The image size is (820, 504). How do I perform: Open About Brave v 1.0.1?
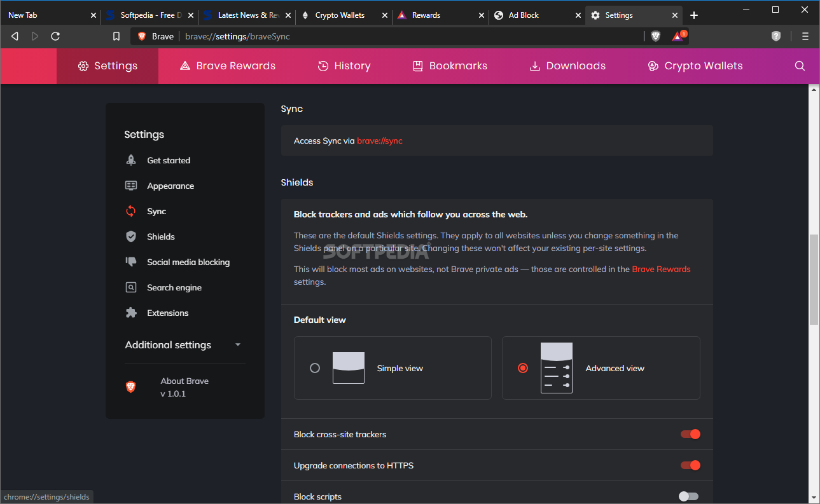pos(184,387)
